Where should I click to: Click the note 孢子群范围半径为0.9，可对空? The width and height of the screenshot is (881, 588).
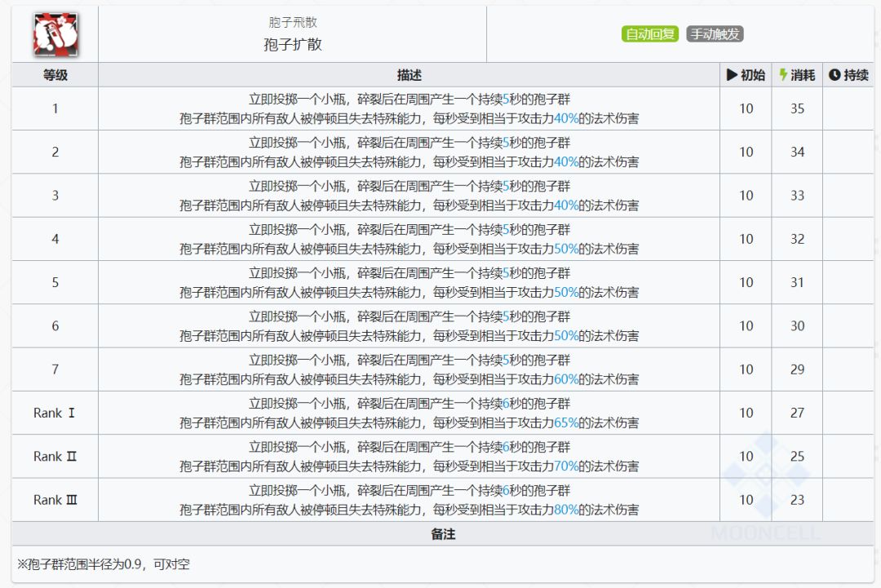pyautogui.click(x=108, y=564)
